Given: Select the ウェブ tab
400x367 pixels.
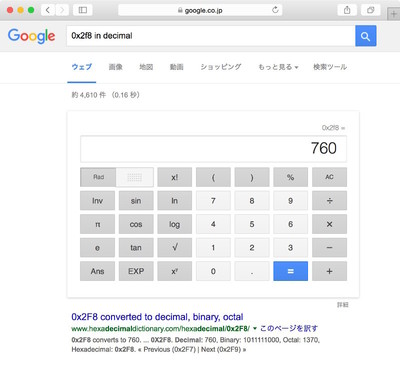Looking at the screenshot, I should pyautogui.click(x=82, y=67).
